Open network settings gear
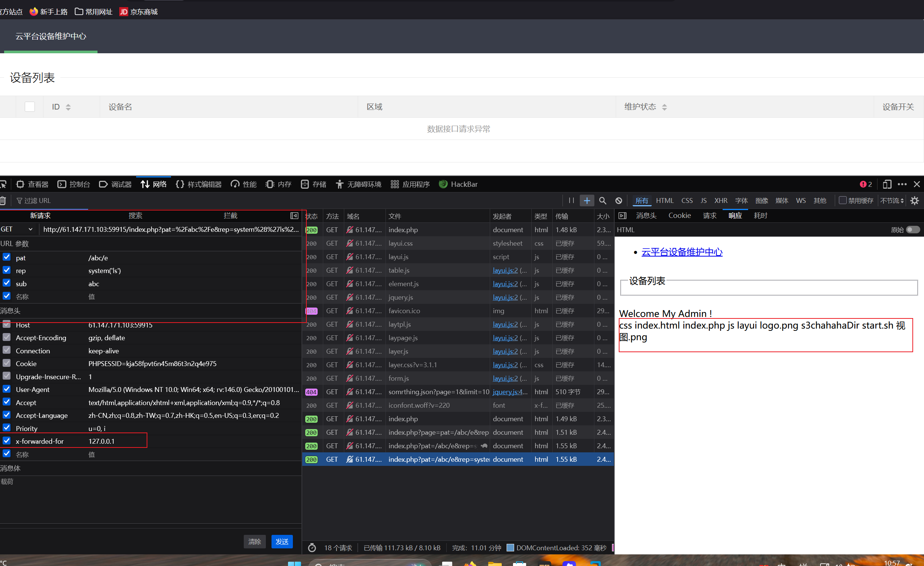 (915, 201)
